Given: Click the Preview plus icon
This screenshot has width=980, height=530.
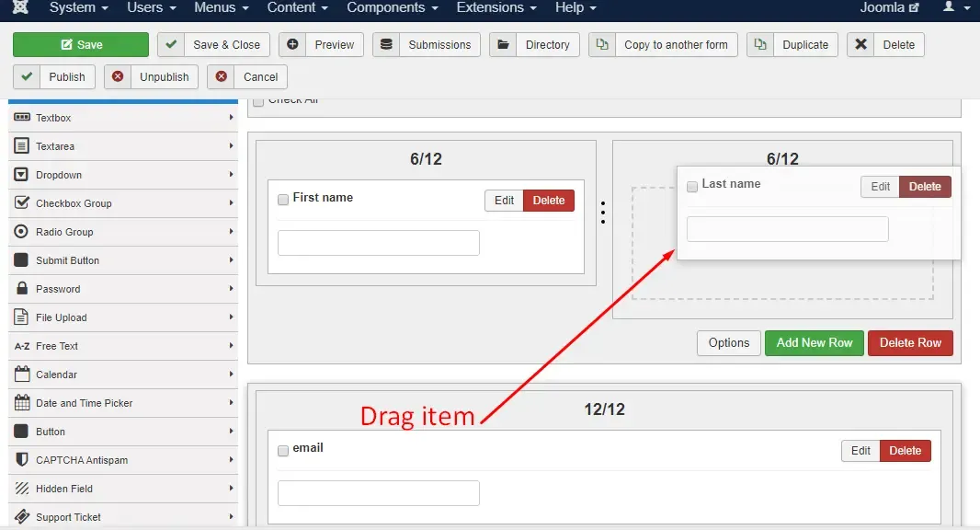Looking at the screenshot, I should tap(292, 44).
